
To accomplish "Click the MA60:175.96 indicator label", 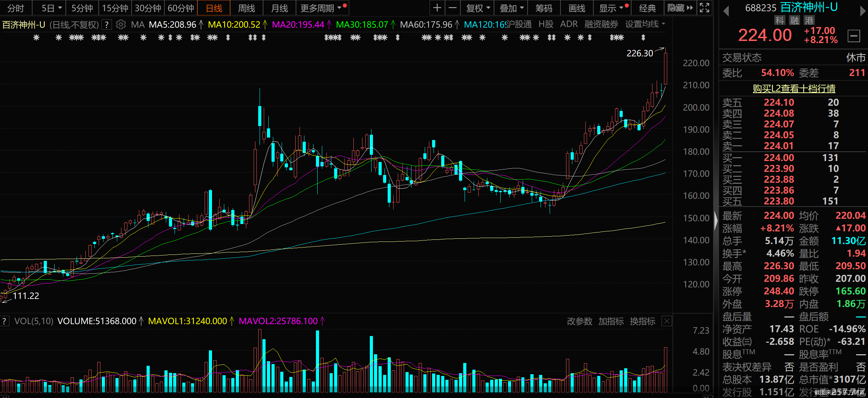I will (426, 25).
